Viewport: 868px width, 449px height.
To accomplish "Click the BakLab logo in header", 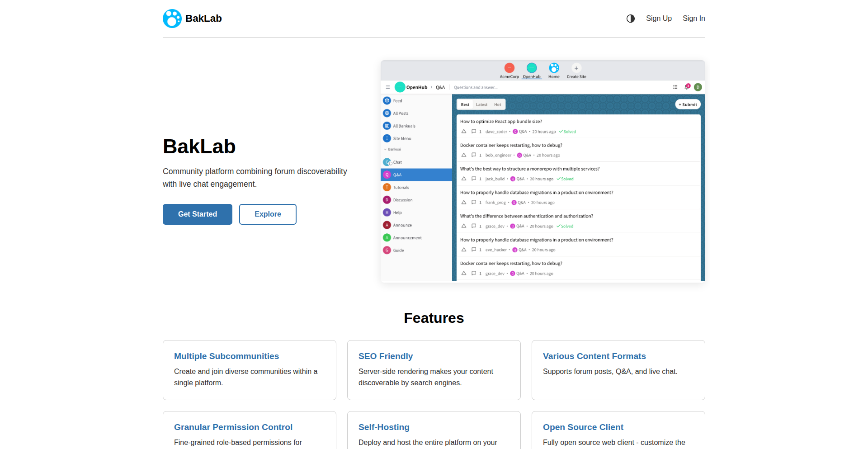I will pyautogui.click(x=192, y=19).
